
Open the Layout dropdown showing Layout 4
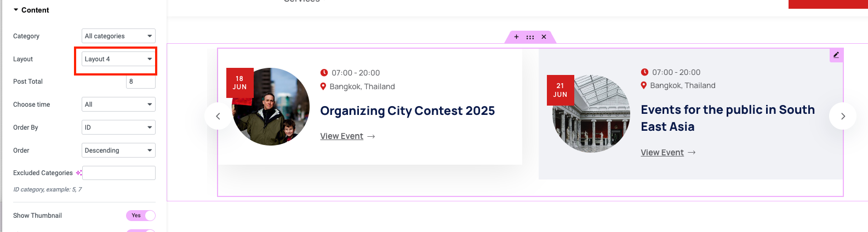click(x=118, y=59)
